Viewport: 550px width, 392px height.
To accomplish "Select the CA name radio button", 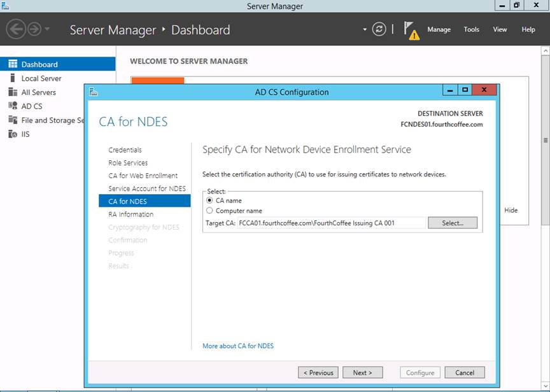I will pos(209,200).
